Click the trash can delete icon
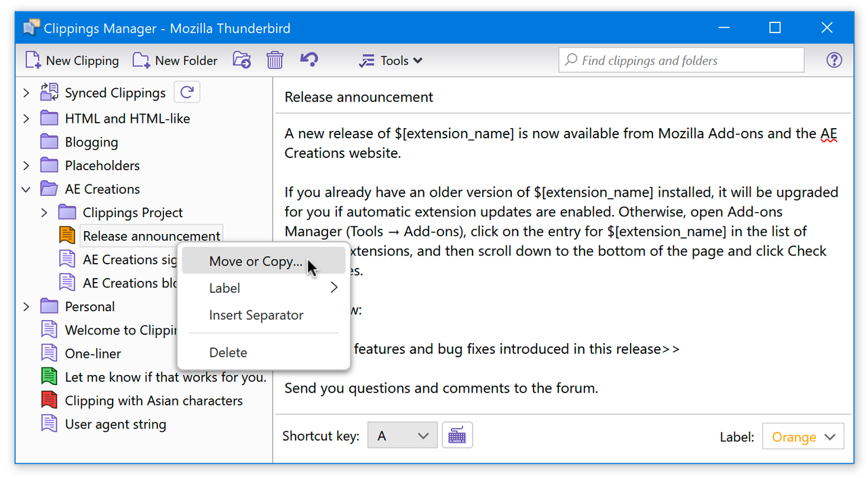Screen dimensions: 868x478 (275, 60)
